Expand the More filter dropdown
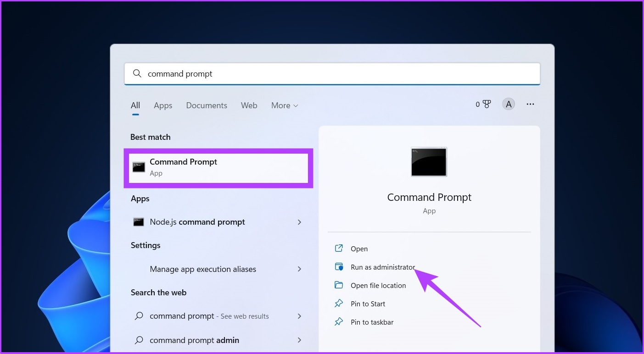644x354 pixels. (x=285, y=105)
